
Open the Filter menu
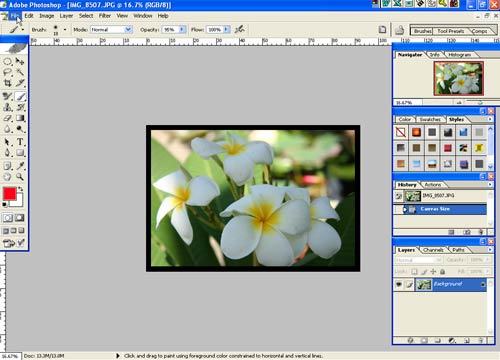click(x=105, y=16)
